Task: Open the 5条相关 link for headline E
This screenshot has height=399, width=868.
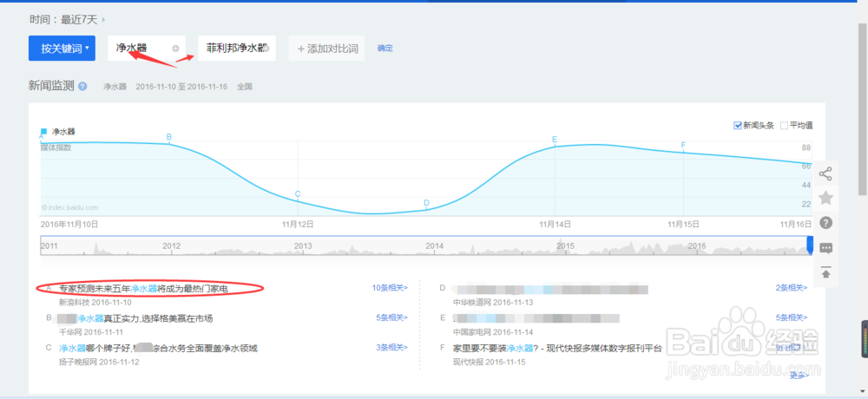Action: (x=792, y=317)
